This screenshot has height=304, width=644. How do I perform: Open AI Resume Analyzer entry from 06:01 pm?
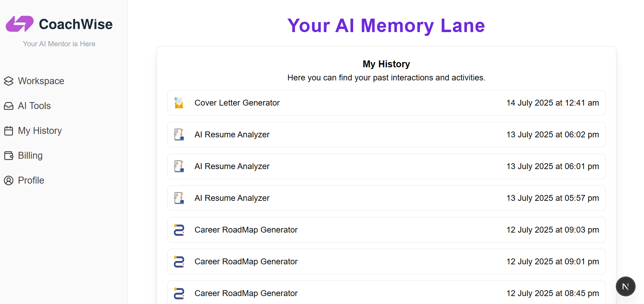click(386, 166)
